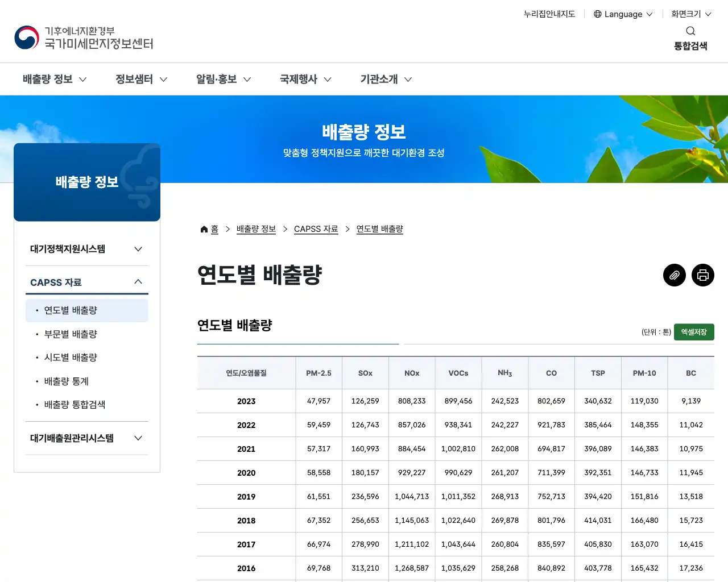Click the BC column header
The height and width of the screenshot is (582, 728).
point(691,373)
